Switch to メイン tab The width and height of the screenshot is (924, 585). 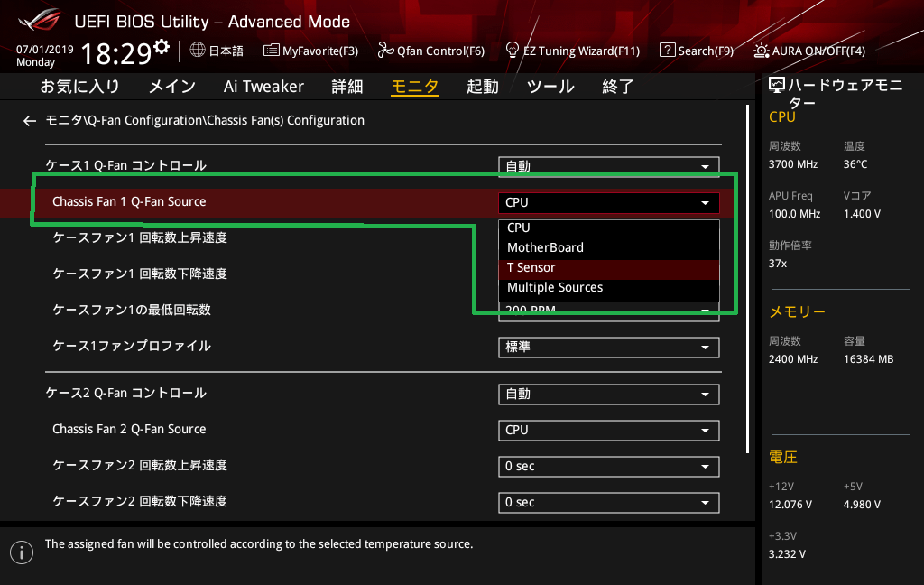(172, 87)
